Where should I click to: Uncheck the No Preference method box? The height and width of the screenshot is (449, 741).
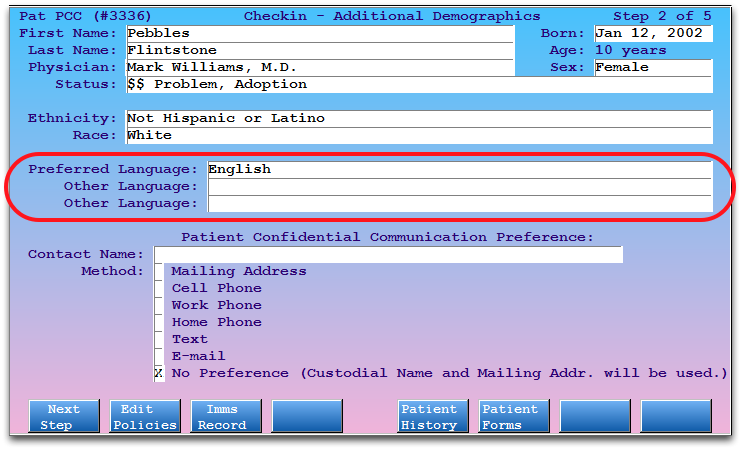[x=159, y=373]
